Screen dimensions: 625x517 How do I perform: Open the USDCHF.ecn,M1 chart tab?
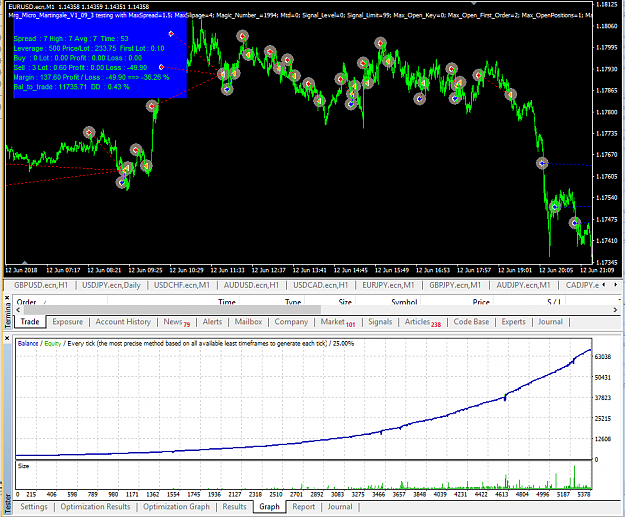click(x=181, y=285)
